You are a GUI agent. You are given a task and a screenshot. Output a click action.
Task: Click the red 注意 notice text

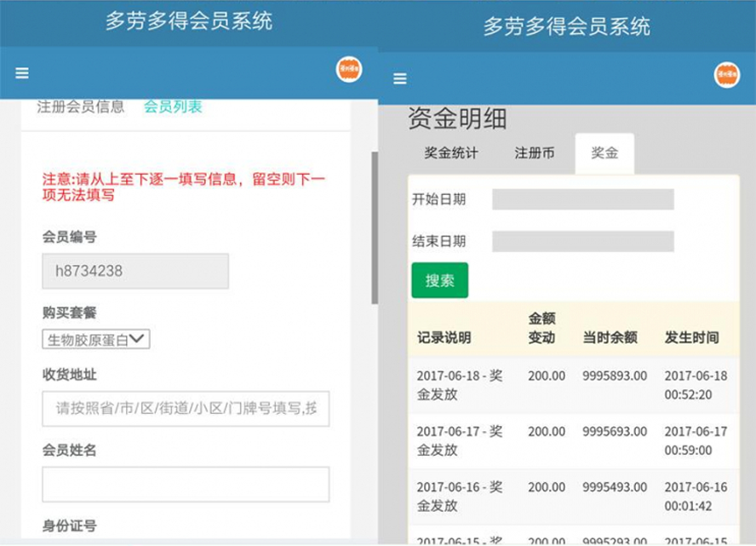pyautogui.click(x=184, y=187)
